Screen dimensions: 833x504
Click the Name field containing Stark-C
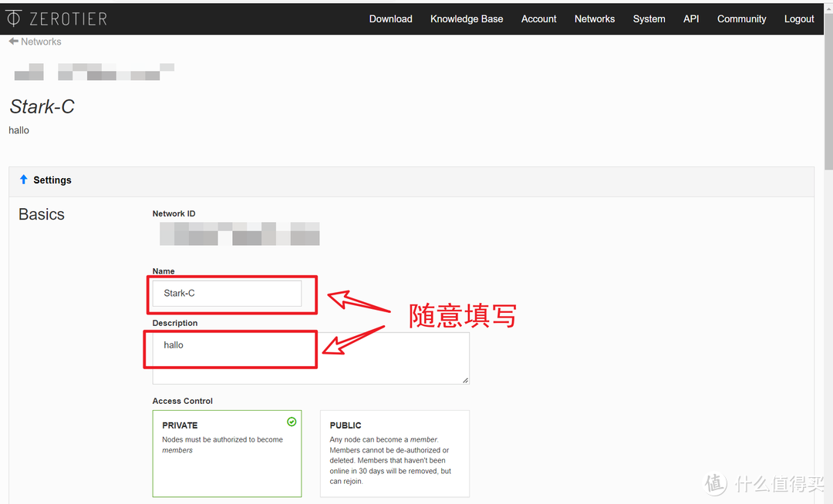click(x=227, y=294)
